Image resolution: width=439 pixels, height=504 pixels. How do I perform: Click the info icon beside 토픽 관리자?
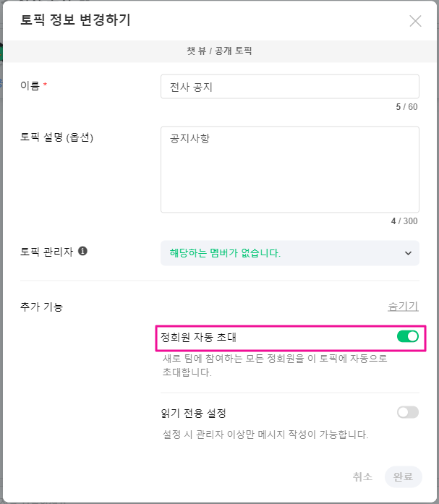tap(82, 251)
